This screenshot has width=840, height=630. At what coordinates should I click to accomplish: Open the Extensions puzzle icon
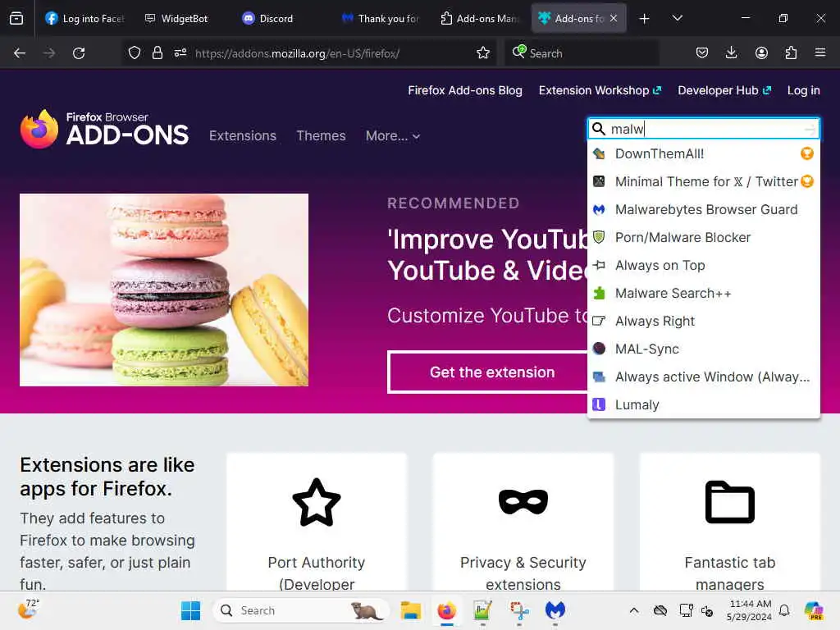pyautogui.click(x=791, y=52)
